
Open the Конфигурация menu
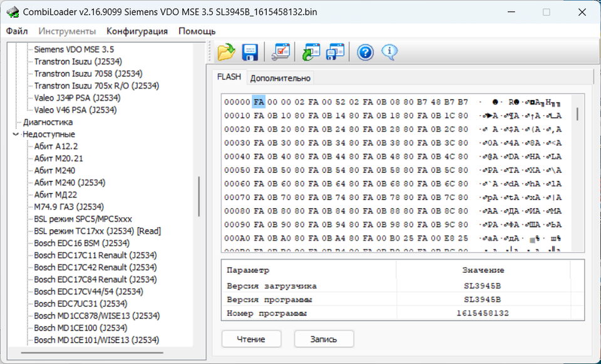click(137, 31)
